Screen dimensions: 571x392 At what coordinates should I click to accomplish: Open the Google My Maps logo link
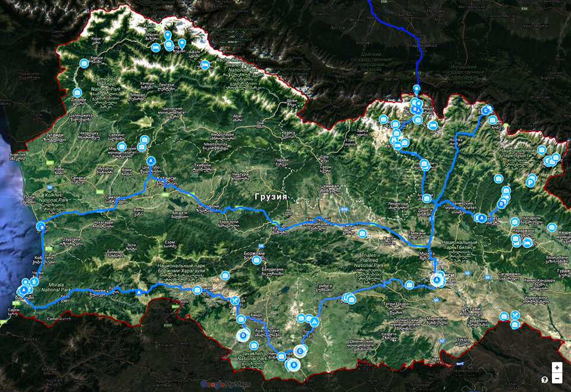[225, 384]
